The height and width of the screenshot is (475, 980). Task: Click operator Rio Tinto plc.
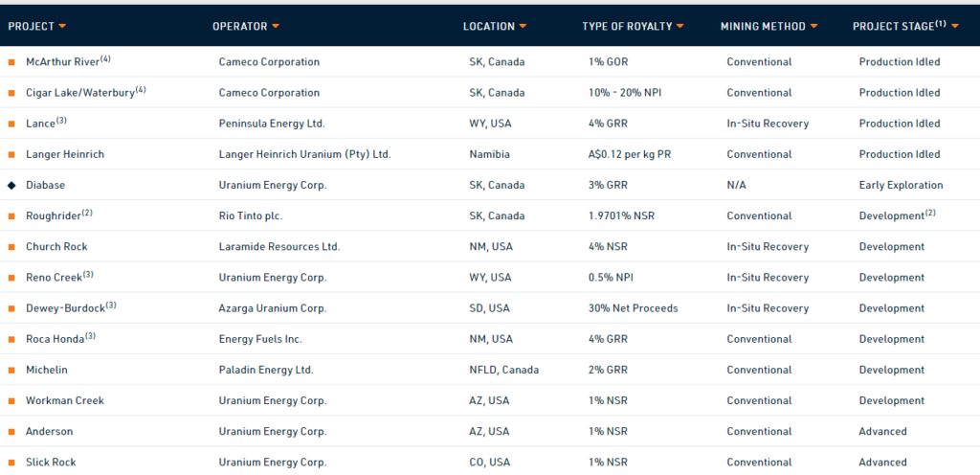251,216
